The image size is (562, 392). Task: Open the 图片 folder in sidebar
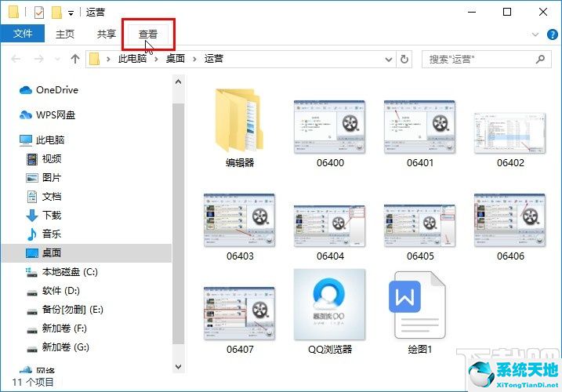44,177
